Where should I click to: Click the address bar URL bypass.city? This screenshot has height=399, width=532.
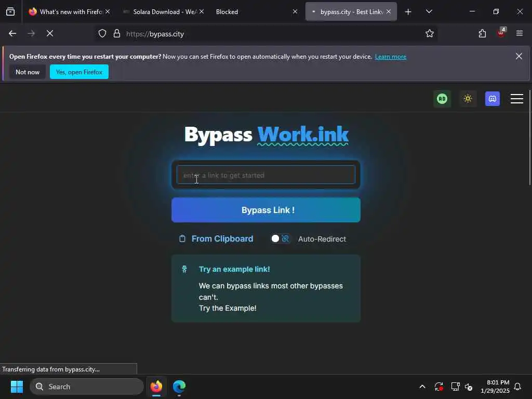pos(155,34)
